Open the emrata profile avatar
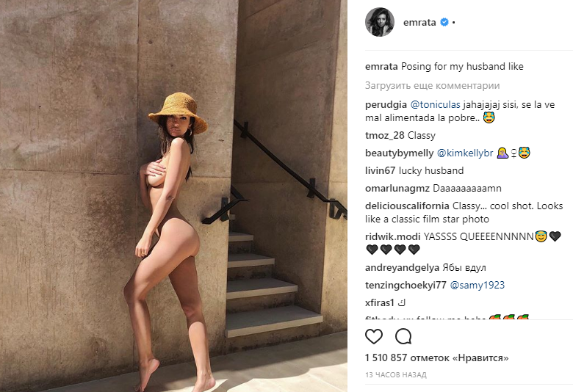The width and height of the screenshot is (573, 392). [380, 22]
